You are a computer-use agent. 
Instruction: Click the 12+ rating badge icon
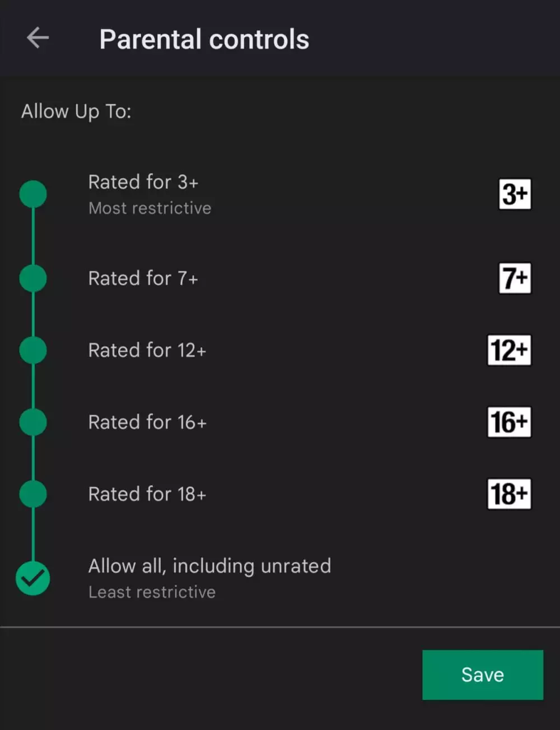click(510, 350)
